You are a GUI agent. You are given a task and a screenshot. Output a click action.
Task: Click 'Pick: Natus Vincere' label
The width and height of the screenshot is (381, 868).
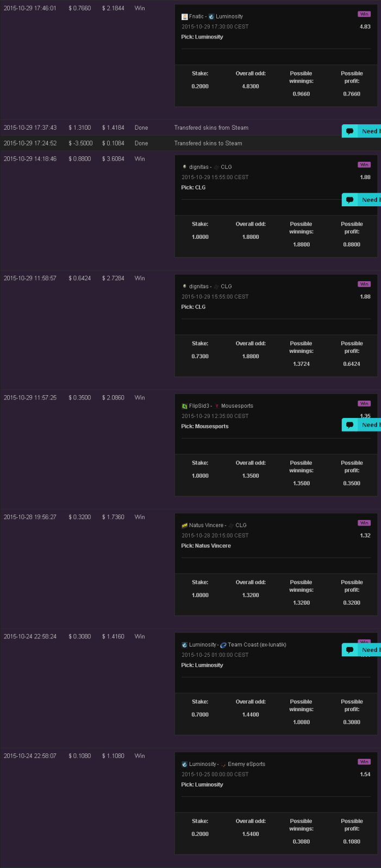(x=206, y=546)
